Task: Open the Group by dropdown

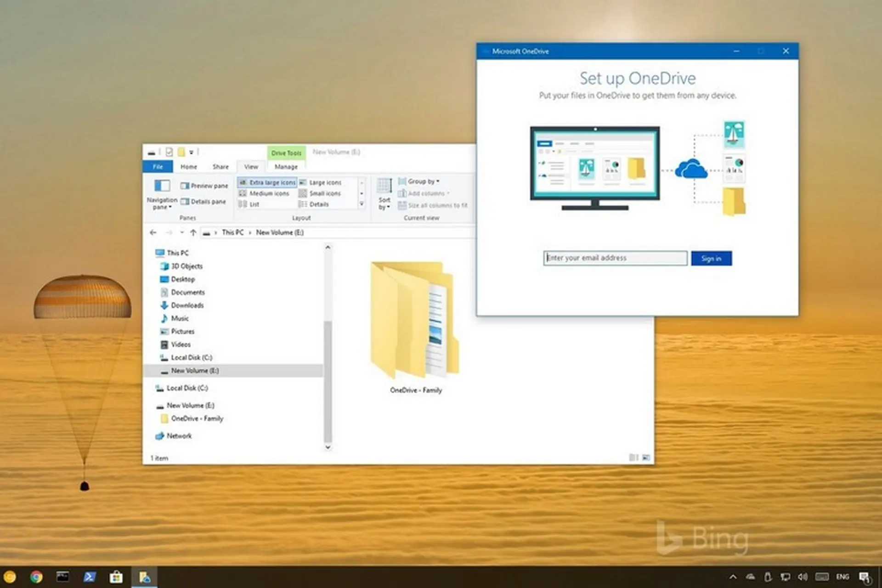Action: coord(418,181)
